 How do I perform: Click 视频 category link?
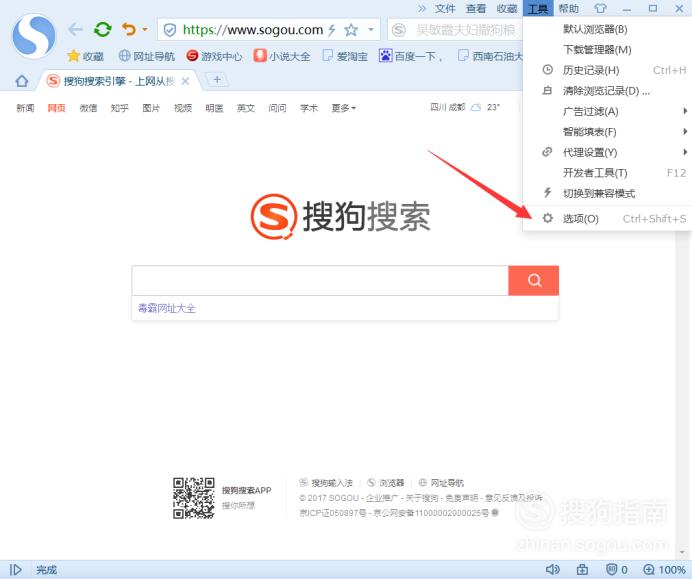(x=183, y=108)
